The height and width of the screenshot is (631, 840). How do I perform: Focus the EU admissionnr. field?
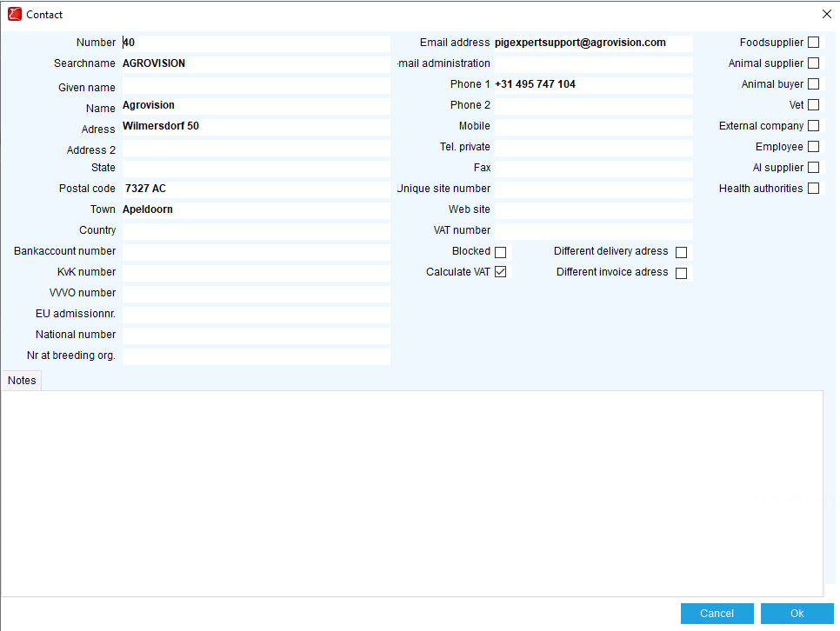[x=256, y=315]
